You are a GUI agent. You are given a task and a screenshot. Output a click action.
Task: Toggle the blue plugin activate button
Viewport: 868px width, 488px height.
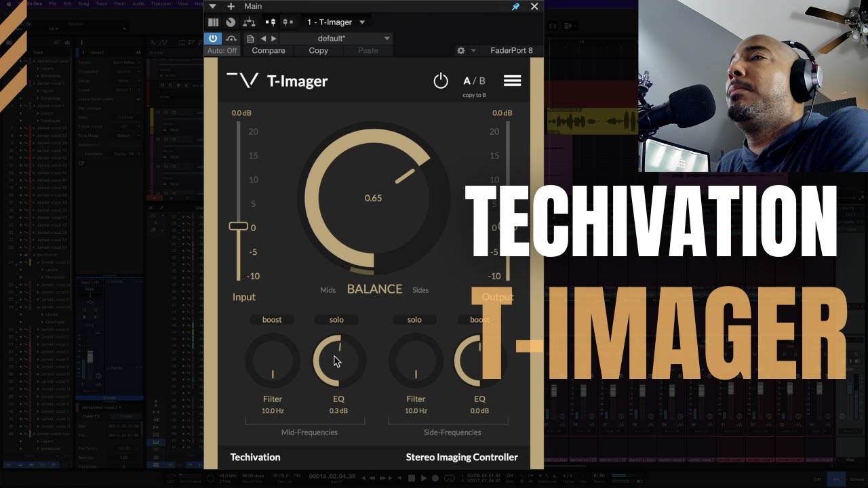click(x=213, y=39)
